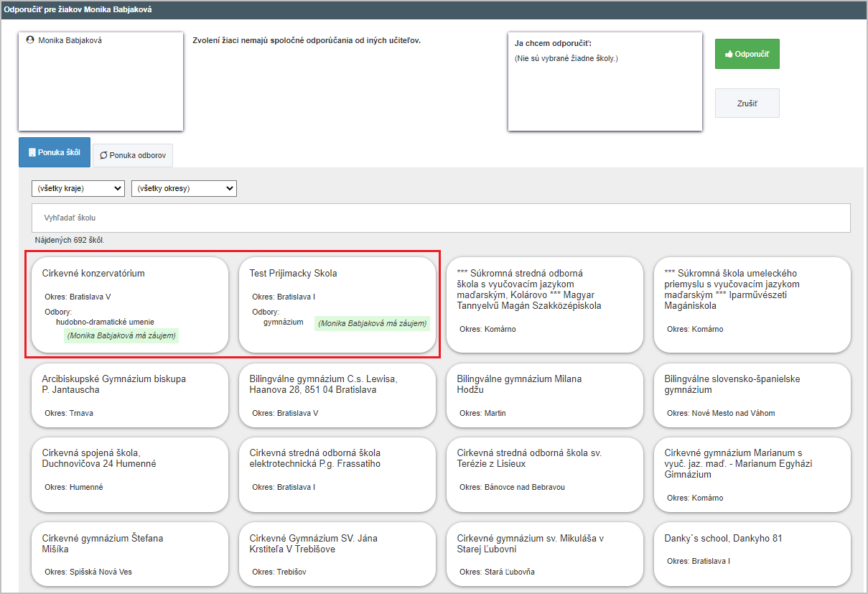Click '(Nie sú vybrané žiadne školy.)' message
This screenshot has width=868, height=594.
click(x=566, y=58)
